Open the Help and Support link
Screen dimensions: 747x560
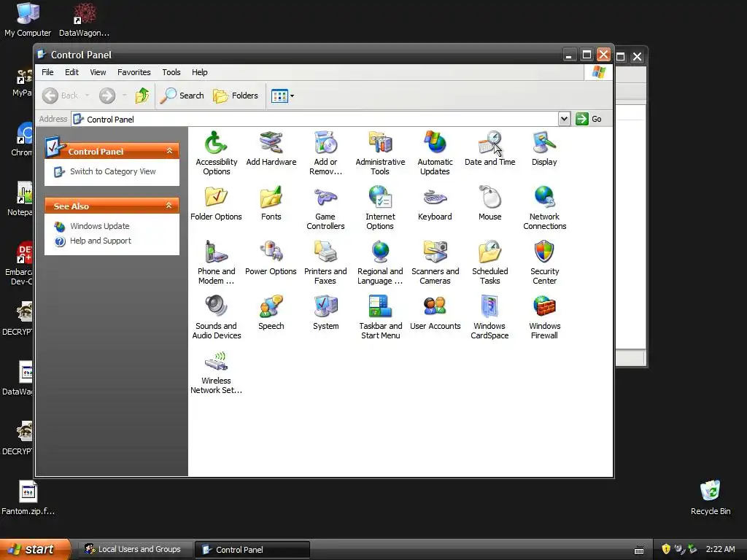(x=101, y=241)
